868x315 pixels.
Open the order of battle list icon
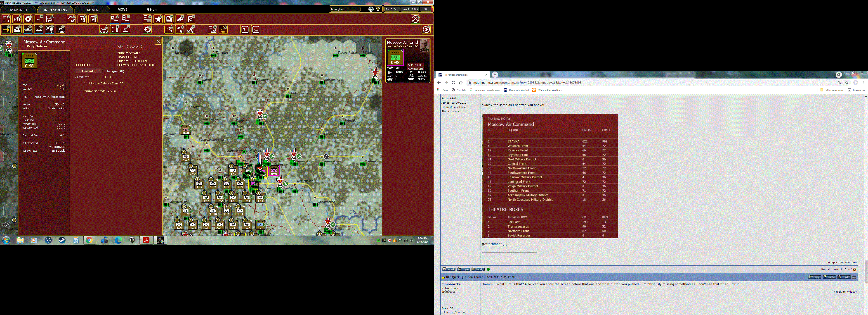(6, 19)
